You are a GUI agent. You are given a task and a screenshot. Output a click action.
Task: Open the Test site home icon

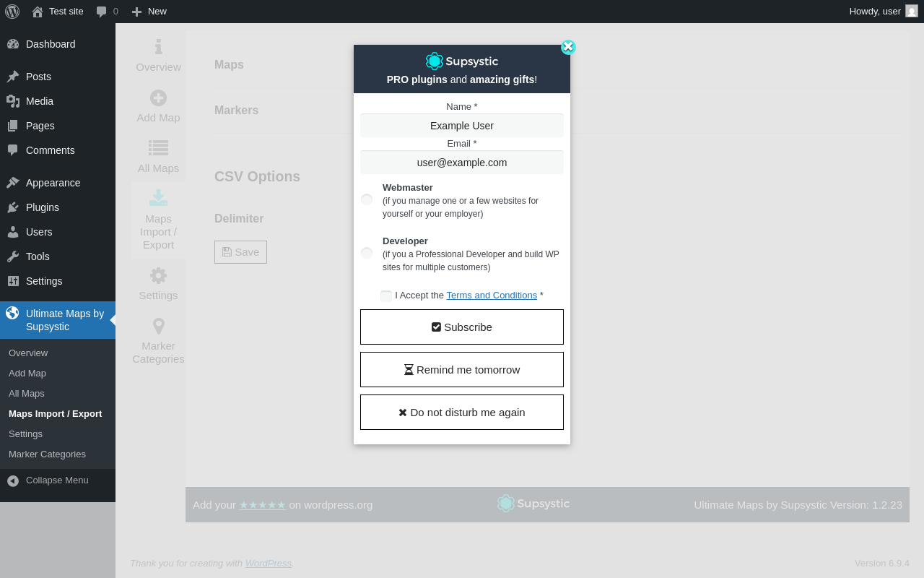click(x=38, y=12)
